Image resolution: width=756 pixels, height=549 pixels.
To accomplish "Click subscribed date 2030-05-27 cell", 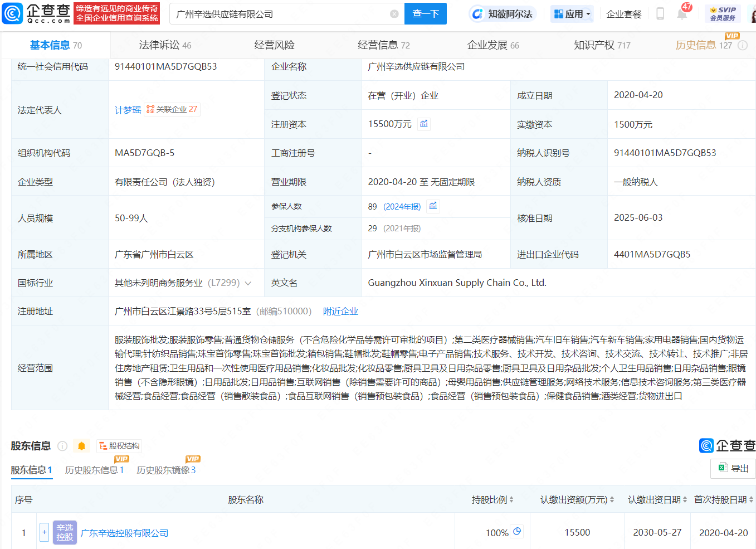I will point(657,532).
